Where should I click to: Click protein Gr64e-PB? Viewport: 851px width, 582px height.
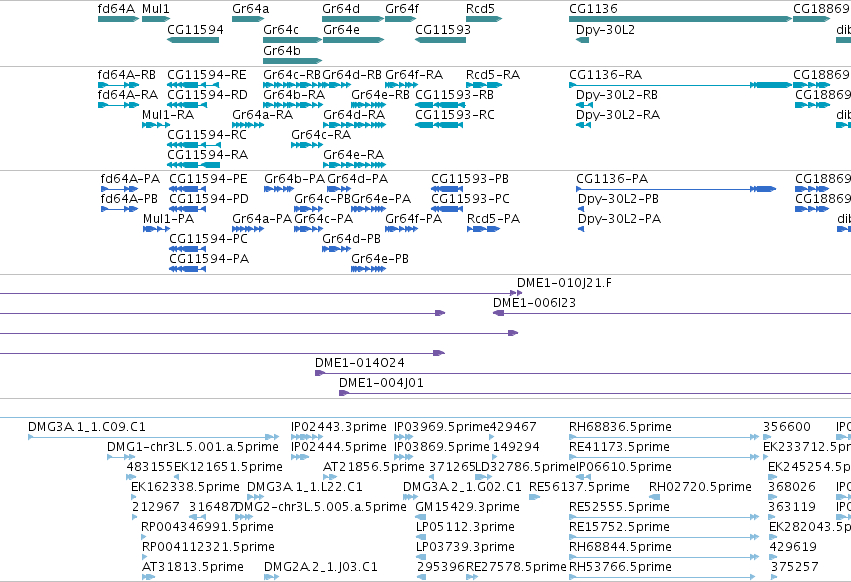[380, 260]
